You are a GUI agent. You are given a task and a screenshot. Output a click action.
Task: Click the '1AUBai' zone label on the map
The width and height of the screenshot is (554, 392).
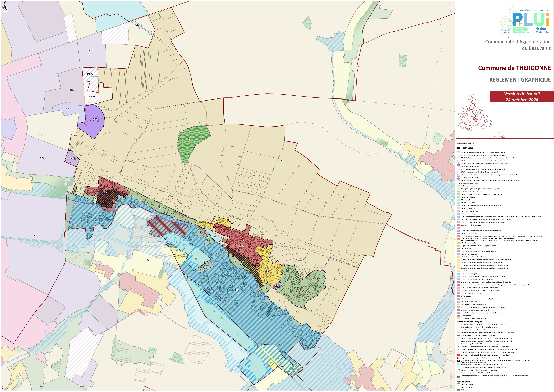click(x=91, y=96)
